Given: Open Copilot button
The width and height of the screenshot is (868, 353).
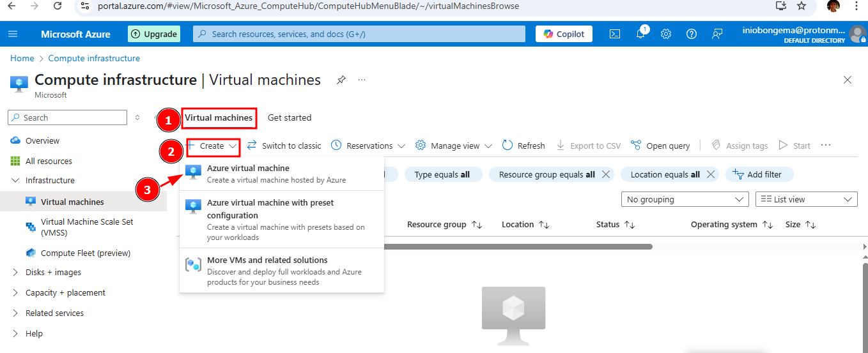Looking at the screenshot, I should point(564,34).
